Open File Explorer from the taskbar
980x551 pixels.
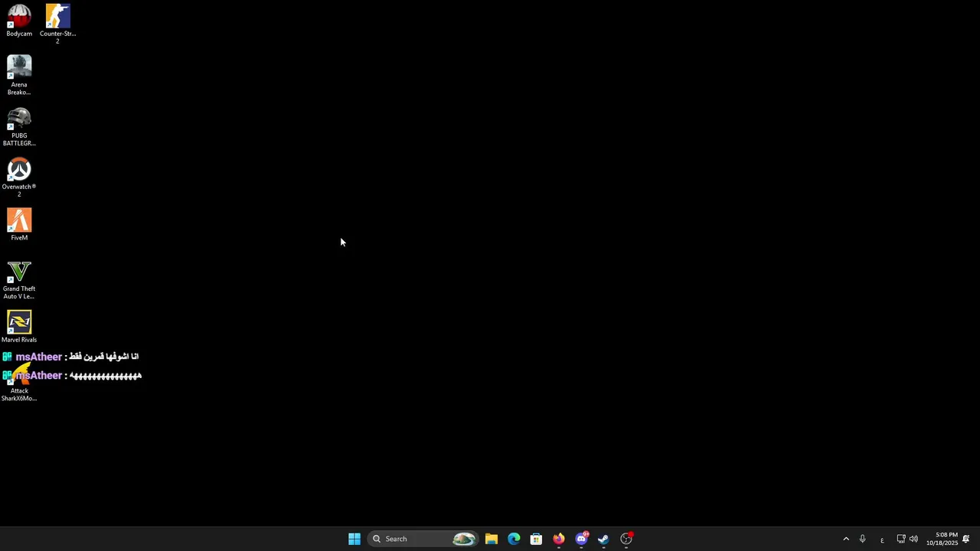pos(492,539)
